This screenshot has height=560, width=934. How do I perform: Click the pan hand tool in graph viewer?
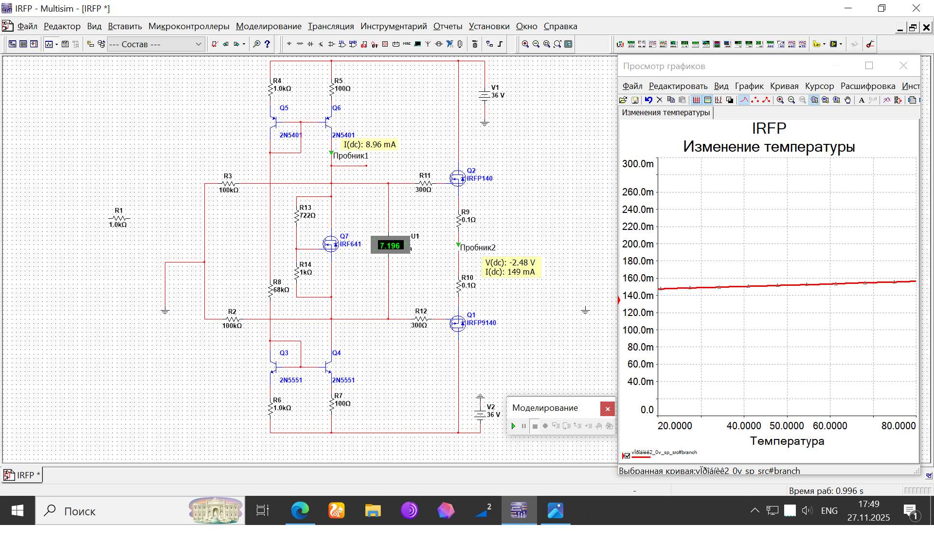[x=848, y=100]
